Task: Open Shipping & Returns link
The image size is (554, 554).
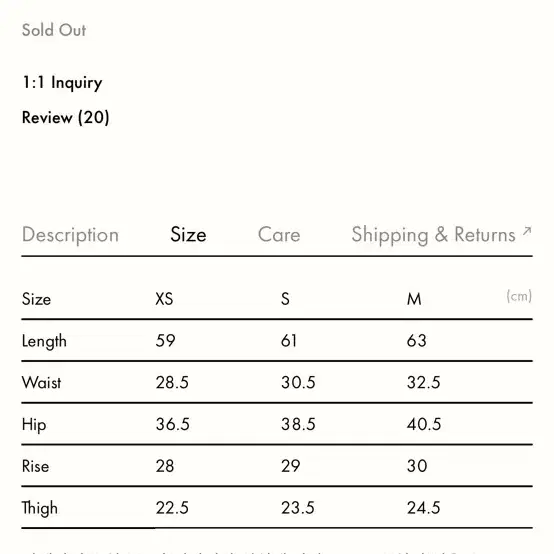Action: [434, 235]
